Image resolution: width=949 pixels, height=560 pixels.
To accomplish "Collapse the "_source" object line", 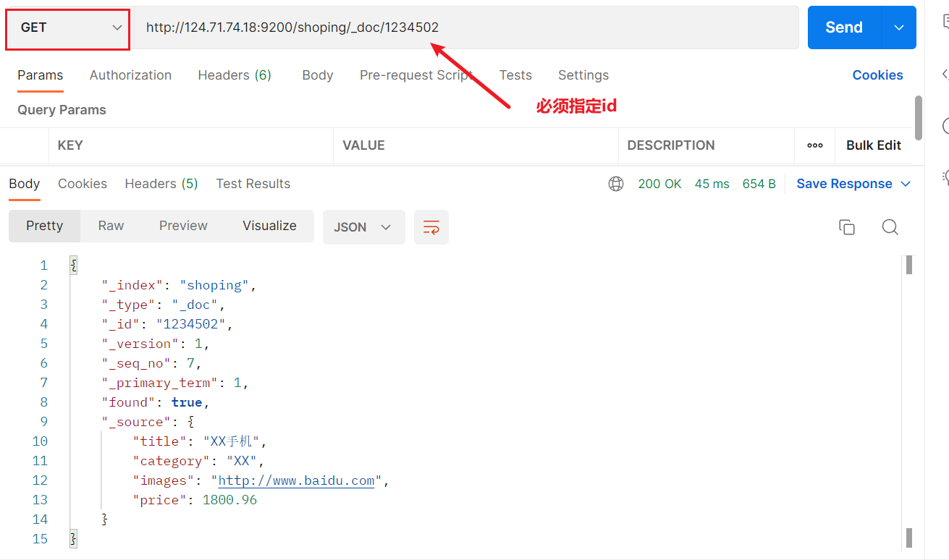I will [148, 422].
